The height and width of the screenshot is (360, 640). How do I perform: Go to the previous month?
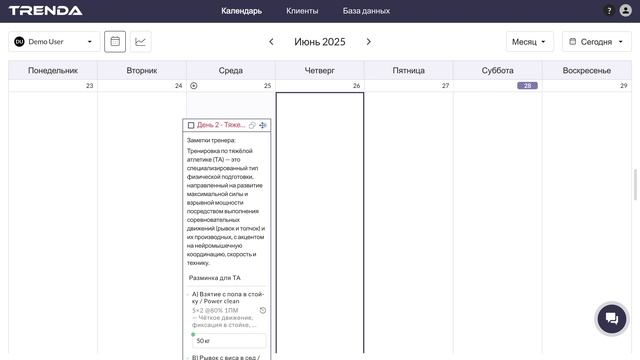(x=271, y=42)
